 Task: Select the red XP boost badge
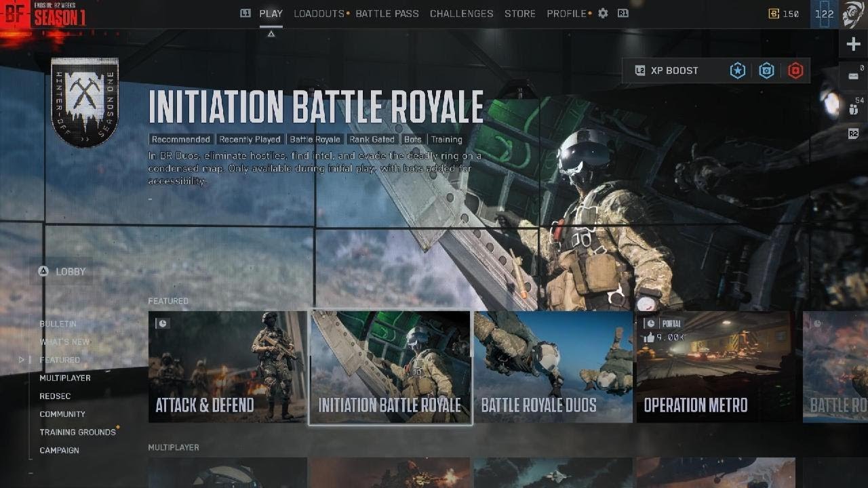795,70
